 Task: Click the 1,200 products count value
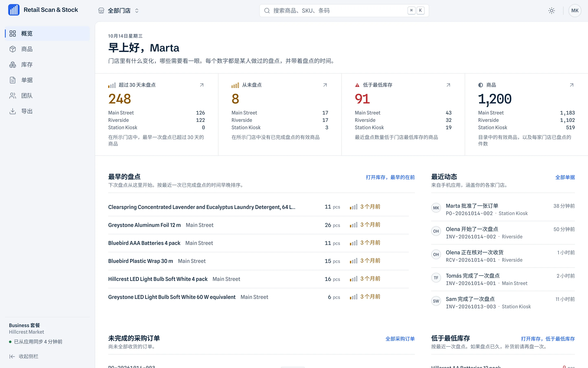[x=495, y=99]
